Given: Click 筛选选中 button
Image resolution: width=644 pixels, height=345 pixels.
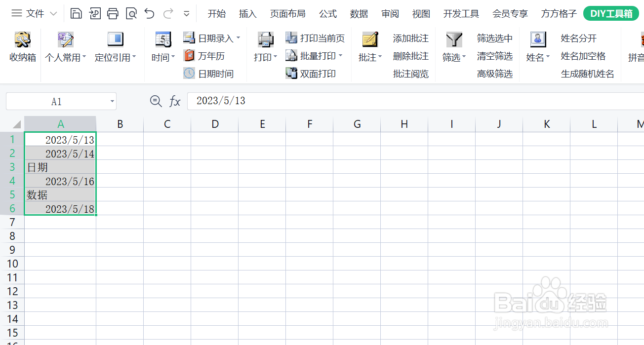Looking at the screenshot, I should [495, 38].
